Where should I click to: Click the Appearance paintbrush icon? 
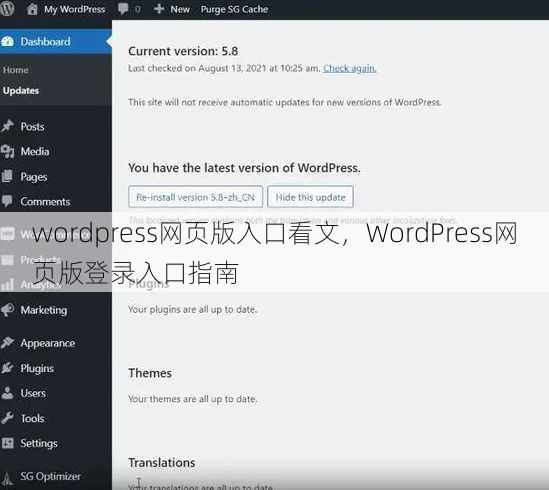pyautogui.click(x=7, y=343)
